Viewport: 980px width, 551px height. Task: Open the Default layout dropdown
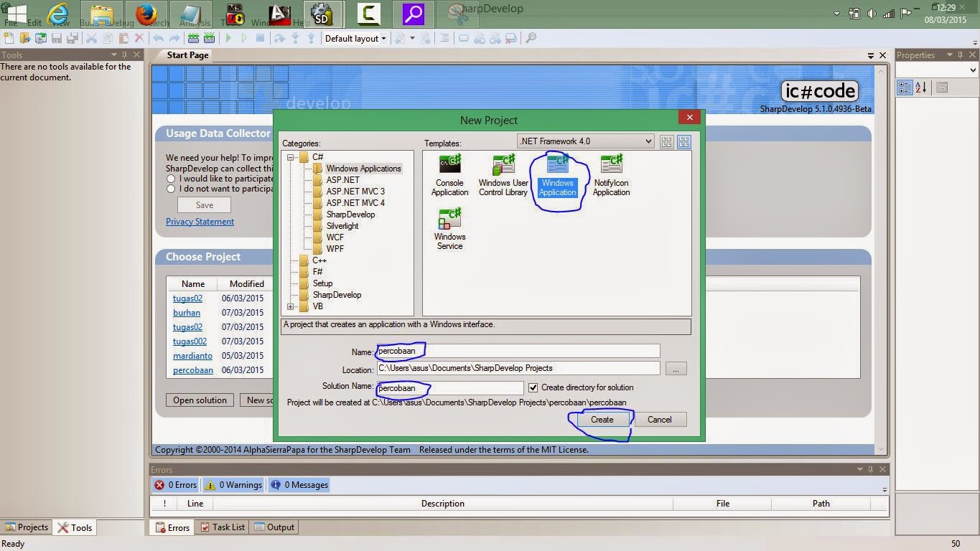(355, 39)
